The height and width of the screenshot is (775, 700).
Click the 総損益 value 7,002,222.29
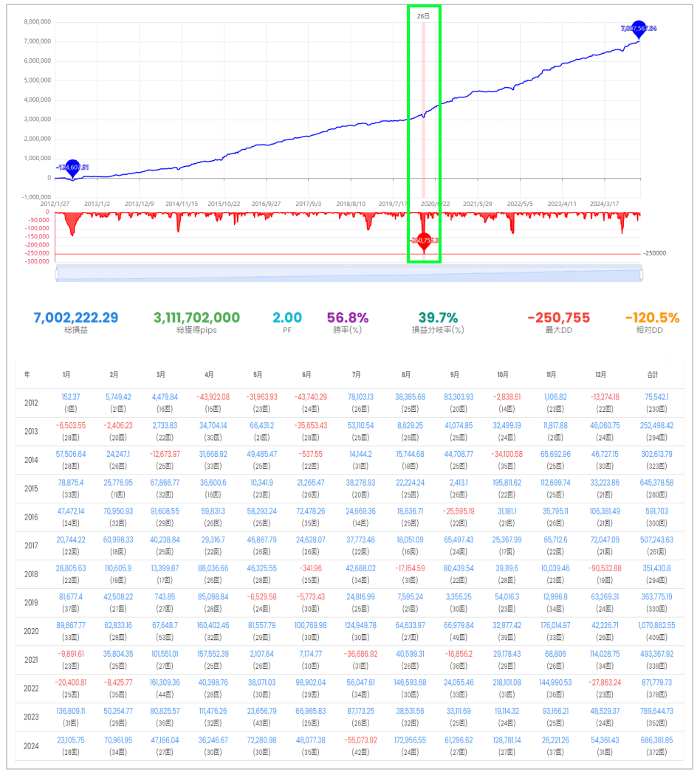75,317
